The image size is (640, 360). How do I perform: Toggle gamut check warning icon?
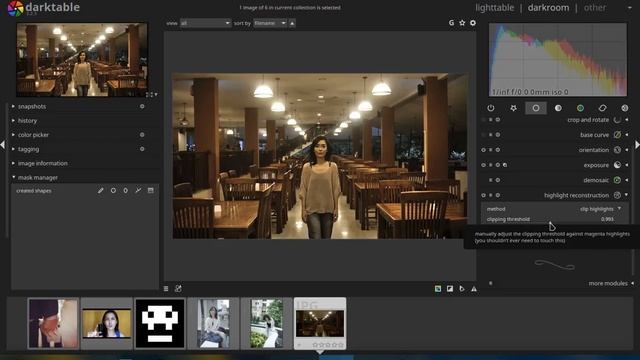(474, 289)
